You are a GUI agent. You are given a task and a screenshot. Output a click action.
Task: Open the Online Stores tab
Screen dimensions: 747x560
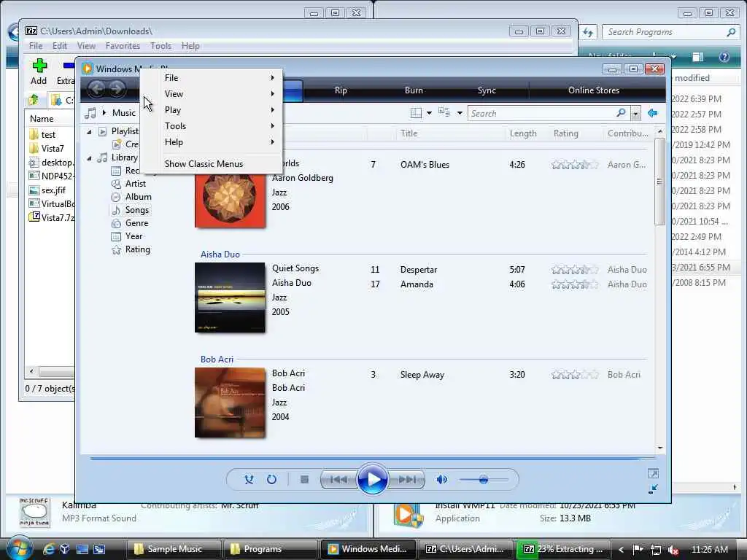click(x=594, y=90)
